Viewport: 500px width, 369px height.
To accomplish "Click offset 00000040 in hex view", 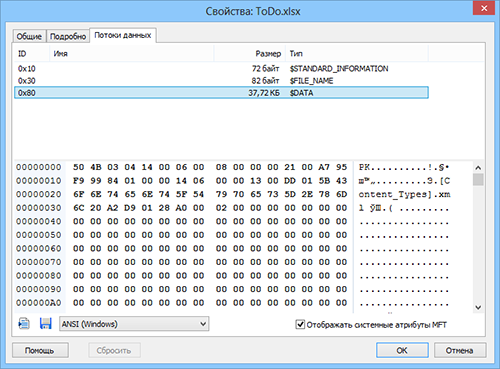I will 39,221.
